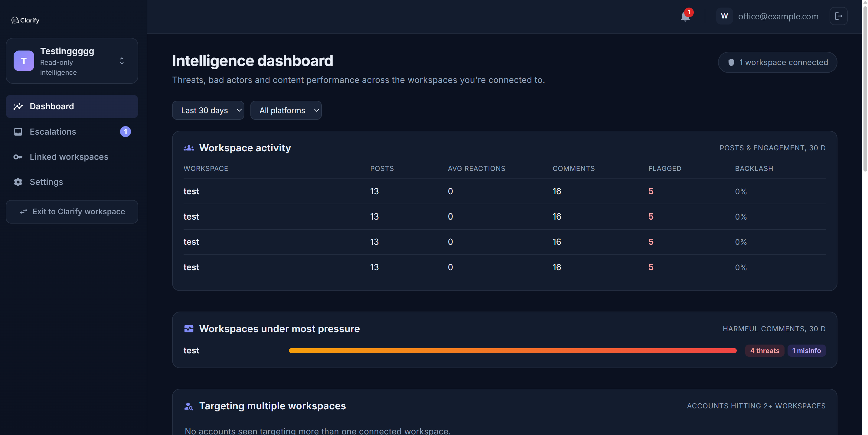Click the purple T workspace avatar
The height and width of the screenshot is (435, 868).
click(24, 61)
